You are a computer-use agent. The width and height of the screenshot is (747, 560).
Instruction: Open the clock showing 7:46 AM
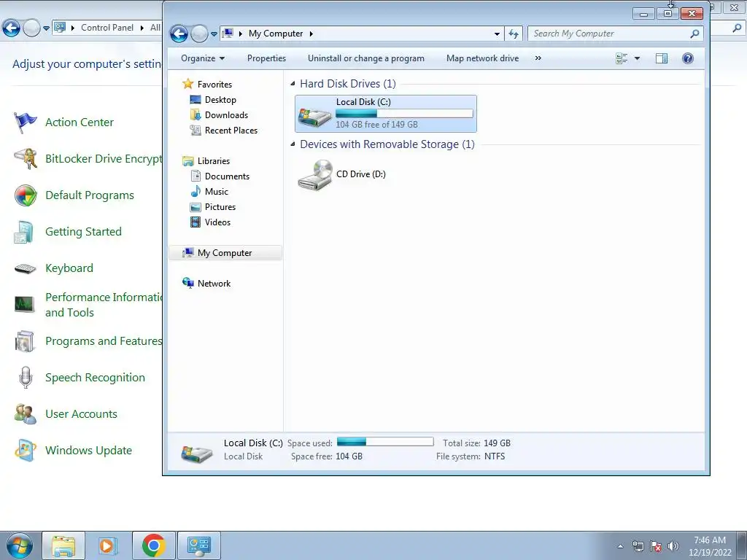coord(710,546)
